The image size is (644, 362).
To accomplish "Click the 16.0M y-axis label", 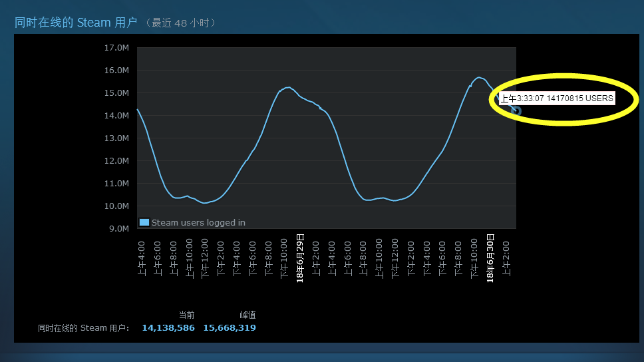I will pyautogui.click(x=116, y=71).
